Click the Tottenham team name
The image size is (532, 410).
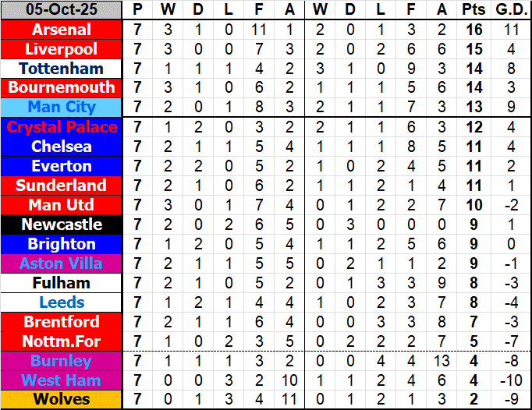pyautogui.click(x=62, y=69)
